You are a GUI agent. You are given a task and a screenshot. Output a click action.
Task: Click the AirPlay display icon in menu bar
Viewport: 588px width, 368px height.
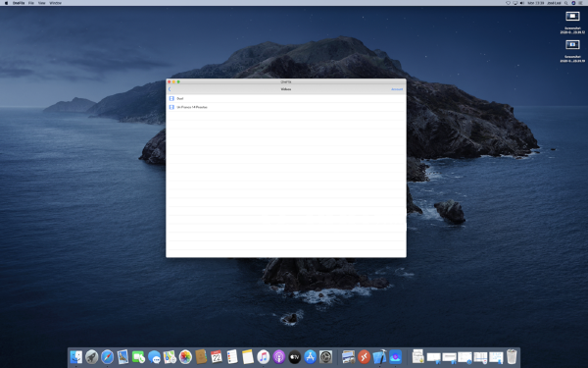pyautogui.click(x=515, y=3)
